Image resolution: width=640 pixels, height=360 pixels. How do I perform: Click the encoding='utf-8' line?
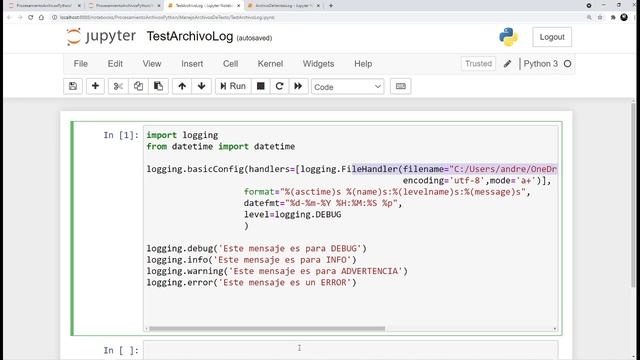coord(477,180)
